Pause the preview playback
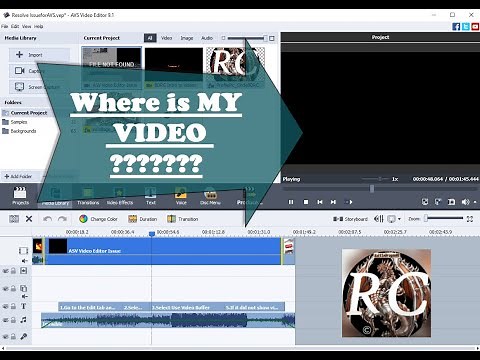This screenshot has height=360, width=480. [x=291, y=202]
